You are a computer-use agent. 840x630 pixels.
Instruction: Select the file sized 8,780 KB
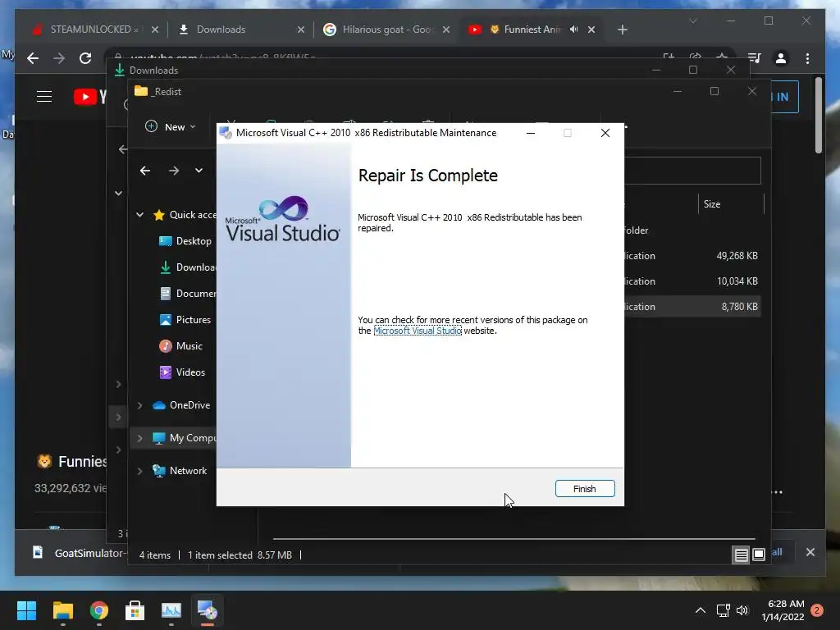pyautogui.click(x=691, y=307)
